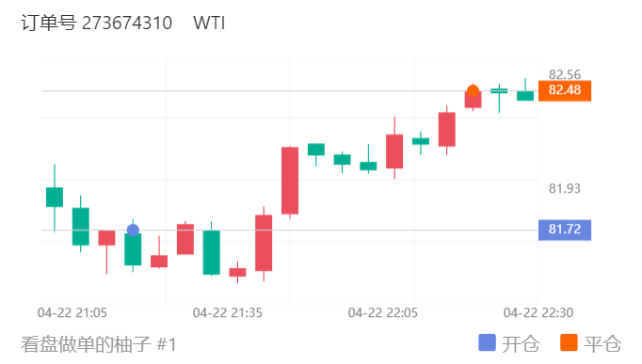Image resolution: width=642 pixels, height=364 pixels.
Task: Select the blue 81.72 price label
Action: coord(565,229)
